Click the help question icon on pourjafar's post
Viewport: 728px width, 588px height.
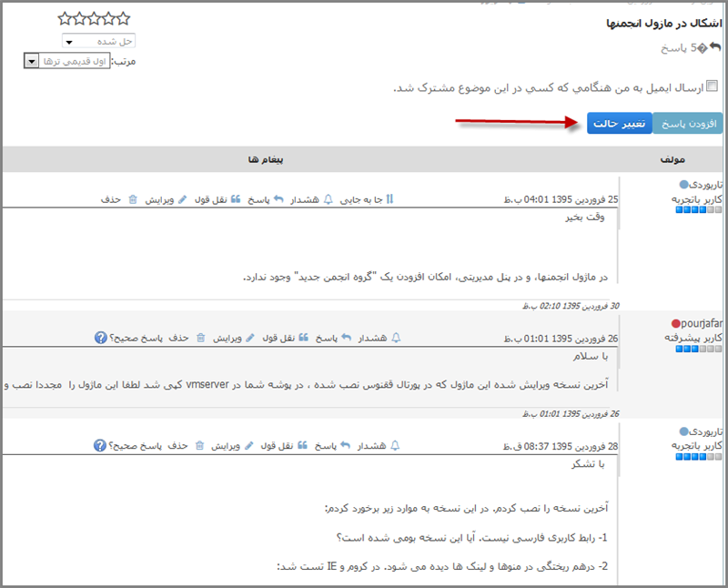[x=100, y=338]
